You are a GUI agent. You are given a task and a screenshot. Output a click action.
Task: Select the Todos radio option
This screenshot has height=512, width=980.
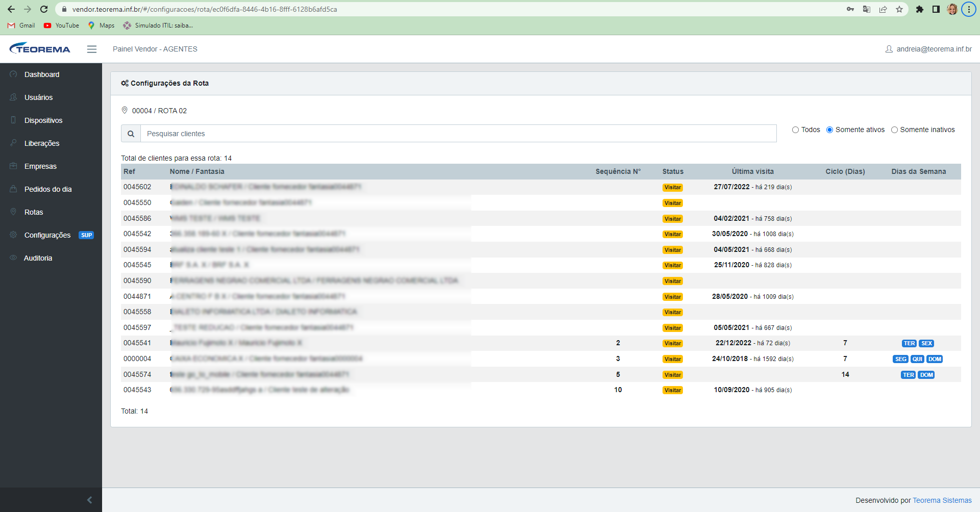[x=795, y=130]
